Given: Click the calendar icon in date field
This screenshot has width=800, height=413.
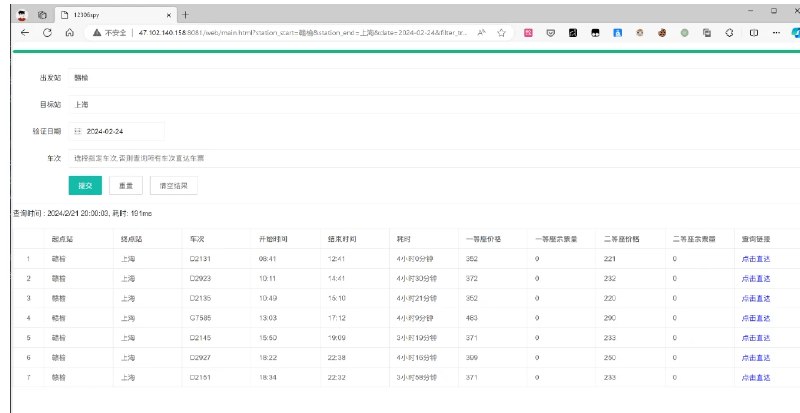Looking at the screenshot, I should [x=78, y=131].
